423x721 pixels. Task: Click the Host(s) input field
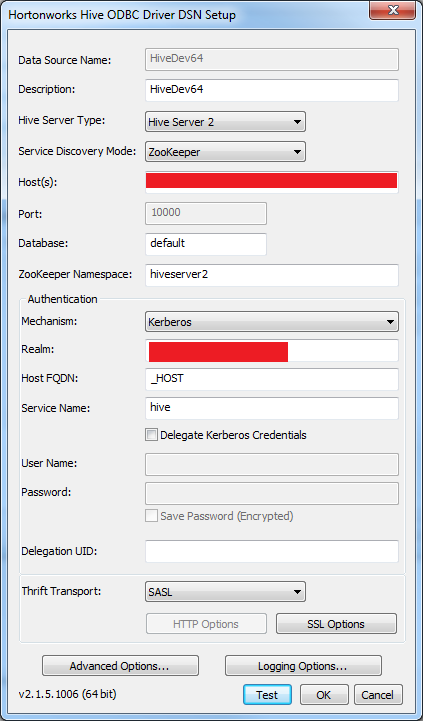(272, 182)
